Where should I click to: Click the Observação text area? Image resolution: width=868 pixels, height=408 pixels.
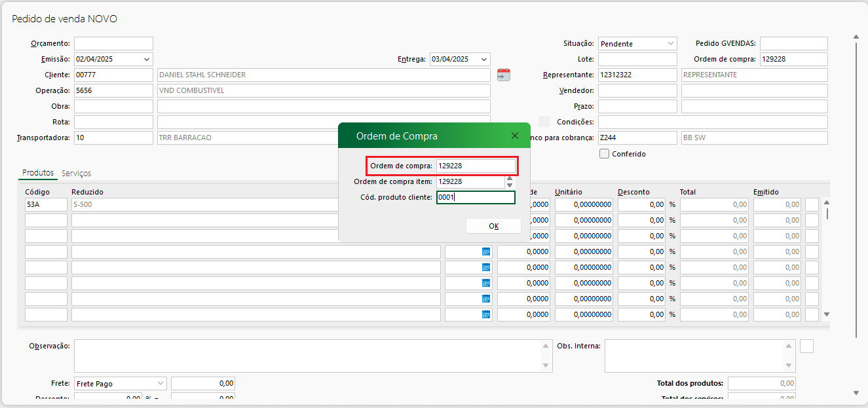pyautogui.click(x=313, y=356)
